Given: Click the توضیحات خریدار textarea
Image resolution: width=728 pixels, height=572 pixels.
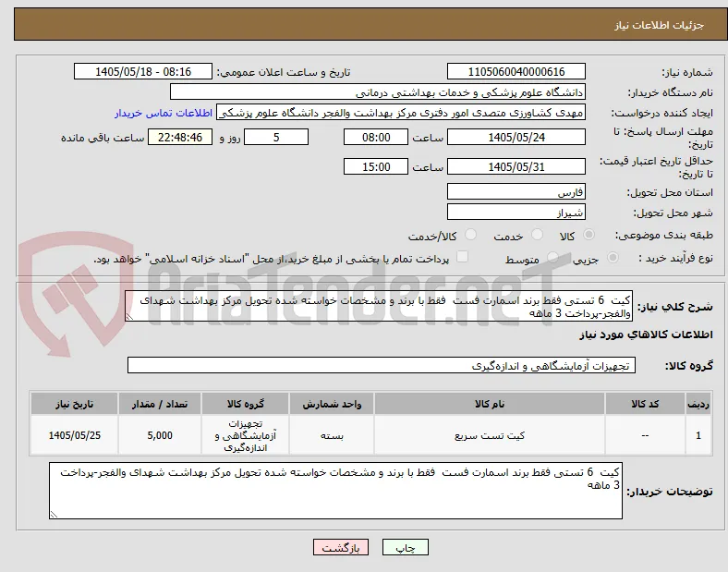Looking at the screenshot, I should coord(335,491).
